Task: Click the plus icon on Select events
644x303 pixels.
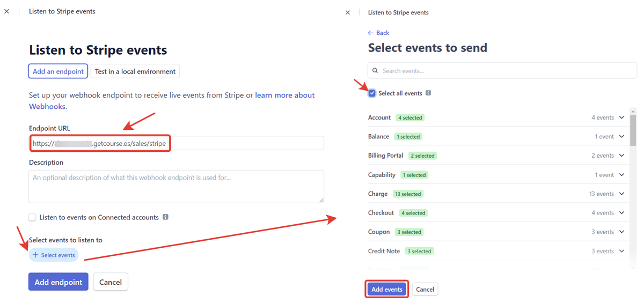Action: tap(35, 255)
